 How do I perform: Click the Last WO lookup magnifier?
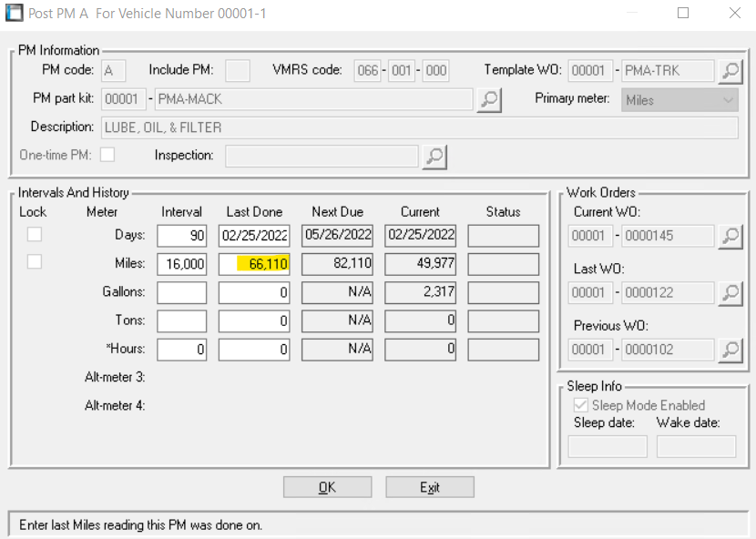[730, 292]
